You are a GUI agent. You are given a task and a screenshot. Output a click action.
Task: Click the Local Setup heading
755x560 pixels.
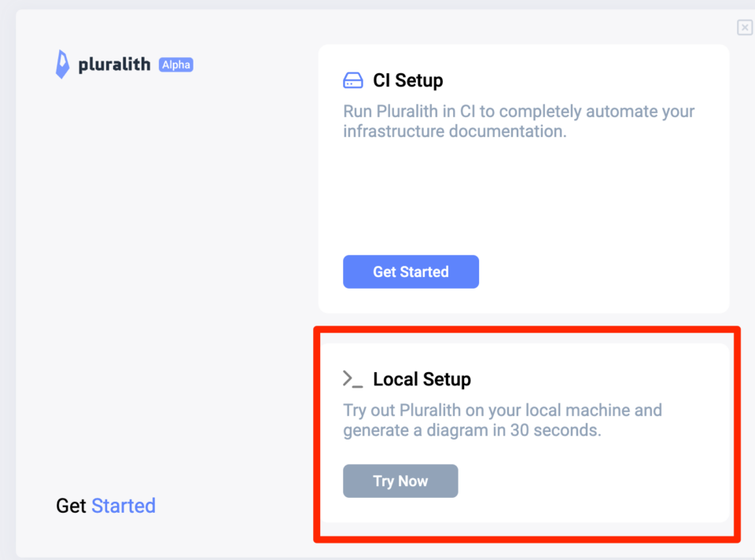[x=422, y=379]
